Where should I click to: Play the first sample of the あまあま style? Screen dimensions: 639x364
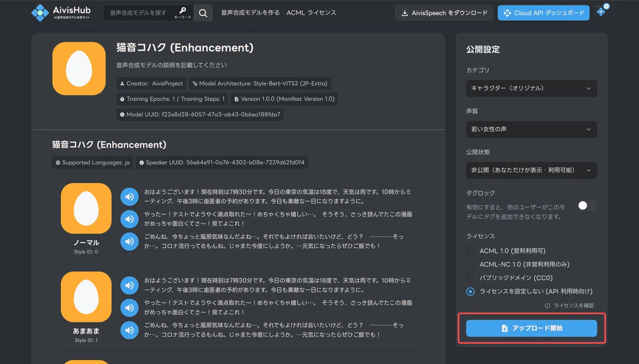129,285
